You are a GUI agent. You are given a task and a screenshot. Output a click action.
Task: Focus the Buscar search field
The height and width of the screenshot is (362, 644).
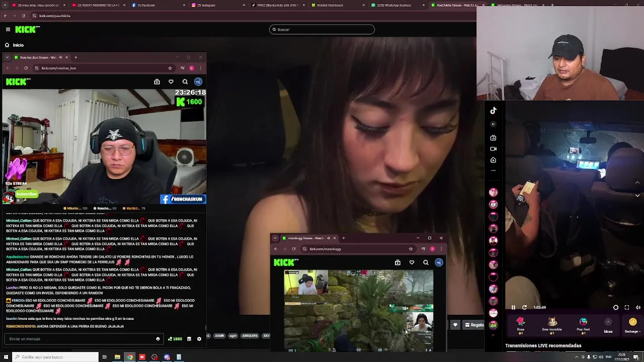pos(322,30)
